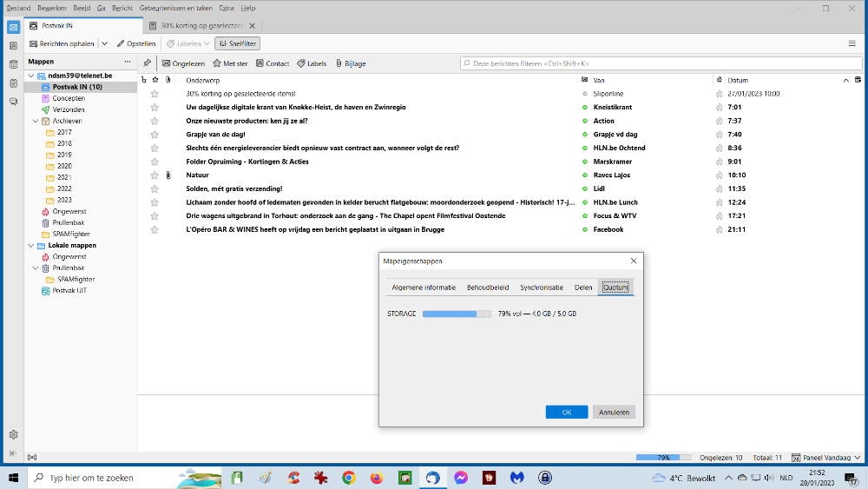Click the pin icon in the quick filter bar

[x=148, y=63]
